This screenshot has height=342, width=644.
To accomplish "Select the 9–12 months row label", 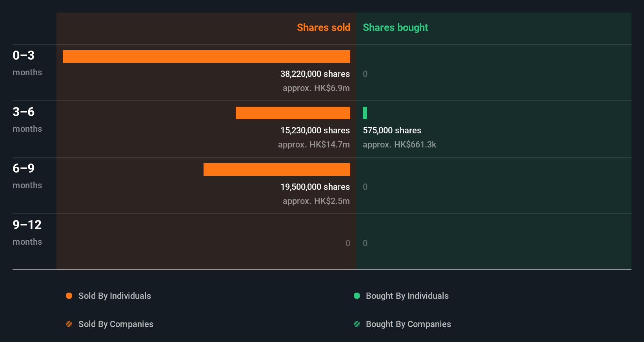I will coord(27,232).
